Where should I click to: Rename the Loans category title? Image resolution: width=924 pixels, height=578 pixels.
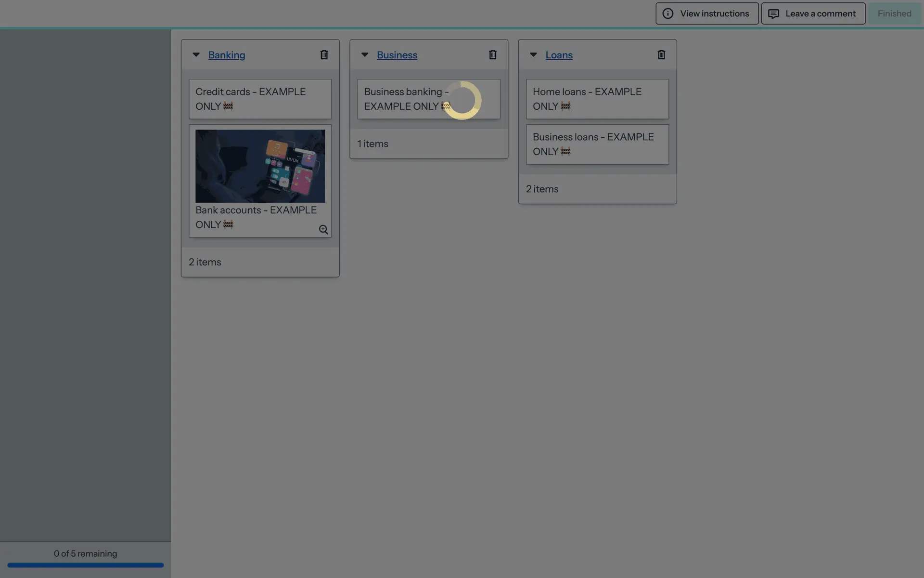559,55
